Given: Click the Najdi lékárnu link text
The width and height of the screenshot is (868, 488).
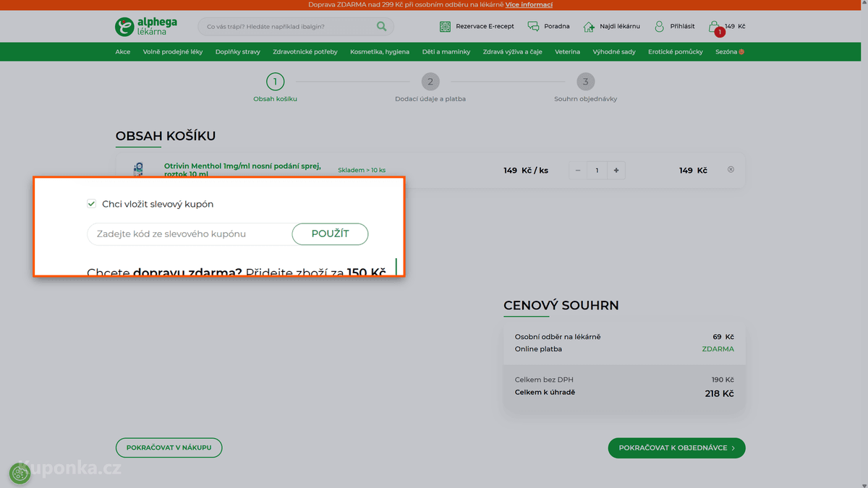Looking at the screenshot, I should point(620,27).
